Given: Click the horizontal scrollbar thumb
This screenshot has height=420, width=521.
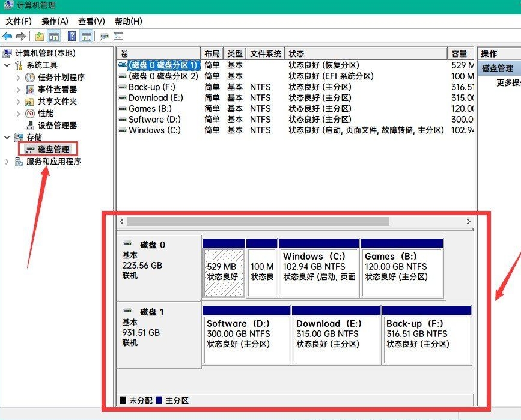Looking at the screenshot, I should (258, 221).
